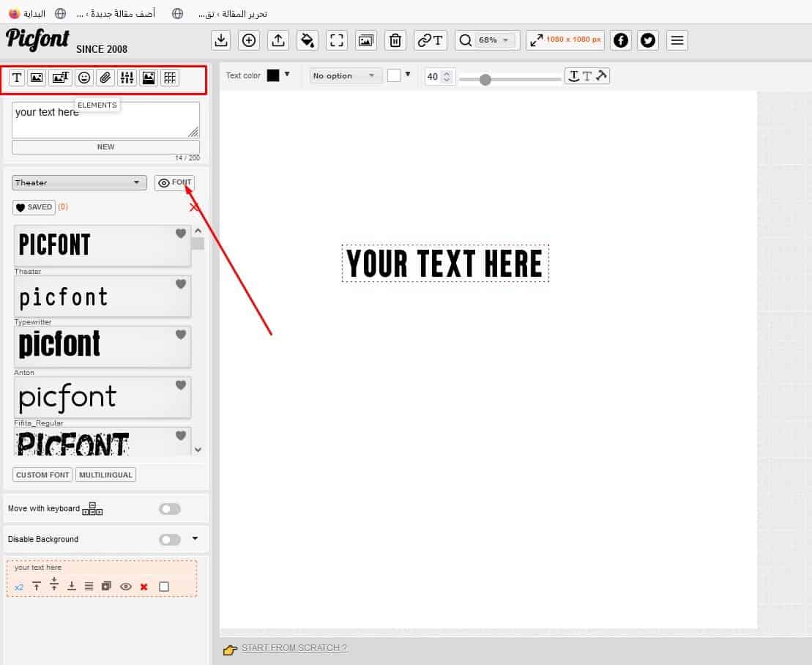Click the paperclip attachment icon
This screenshot has width=812, height=665.
pos(105,78)
